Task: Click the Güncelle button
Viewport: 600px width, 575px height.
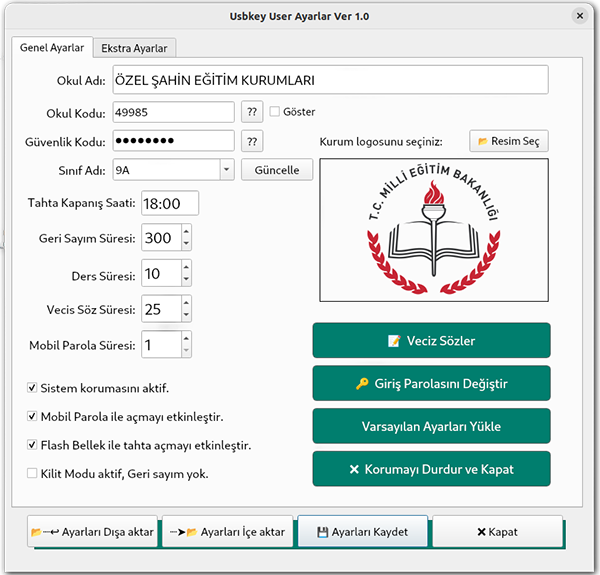Action: (277, 170)
